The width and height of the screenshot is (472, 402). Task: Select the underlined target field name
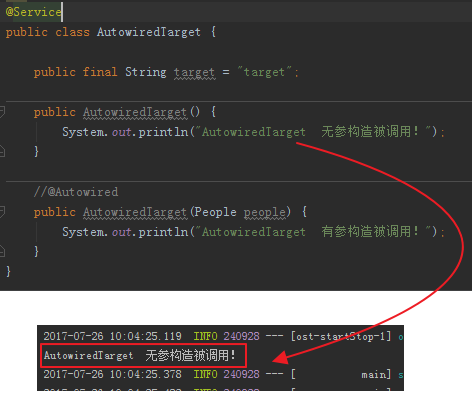coord(195,72)
